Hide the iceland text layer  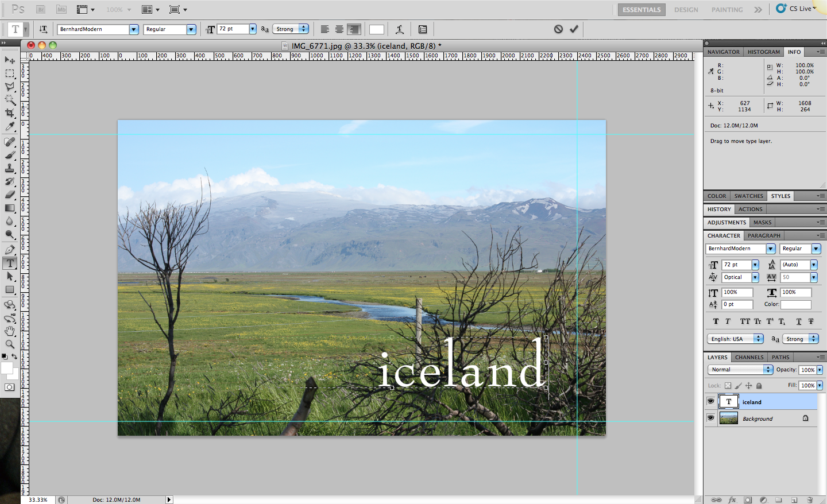coord(711,401)
